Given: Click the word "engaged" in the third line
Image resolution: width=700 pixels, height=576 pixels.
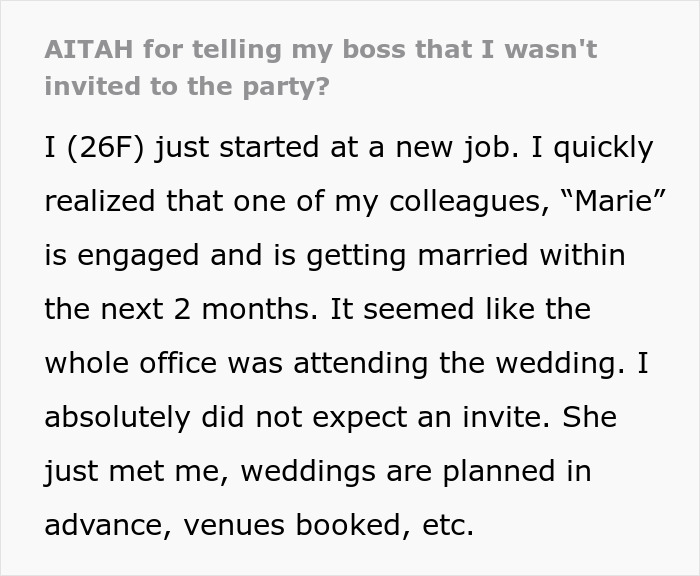Looking at the screenshot, I should [x=138, y=256].
